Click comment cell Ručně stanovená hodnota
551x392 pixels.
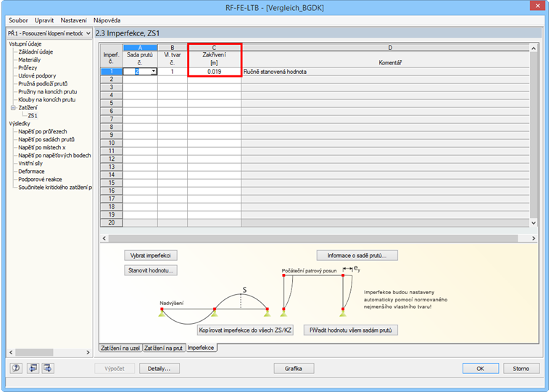click(386, 71)
